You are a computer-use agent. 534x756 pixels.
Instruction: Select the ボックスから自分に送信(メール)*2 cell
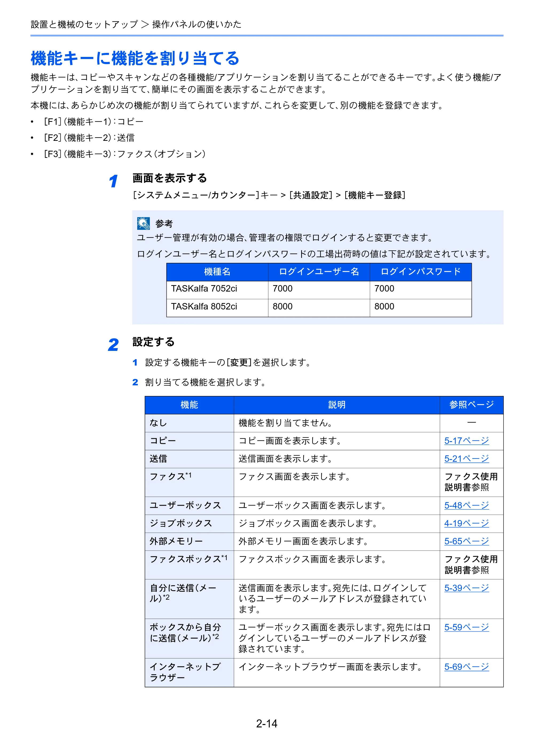(x=189, y=638)
